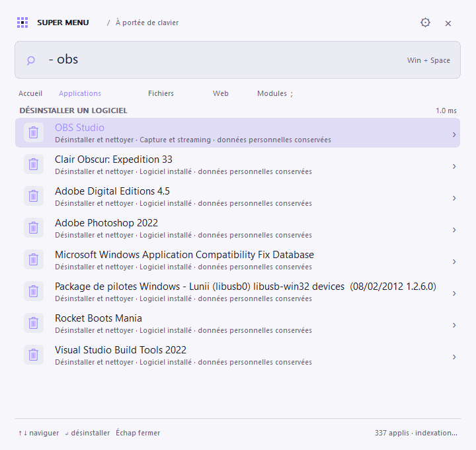Click trash icon for Visual Studio Build Tools 2022

pos(34,355)
